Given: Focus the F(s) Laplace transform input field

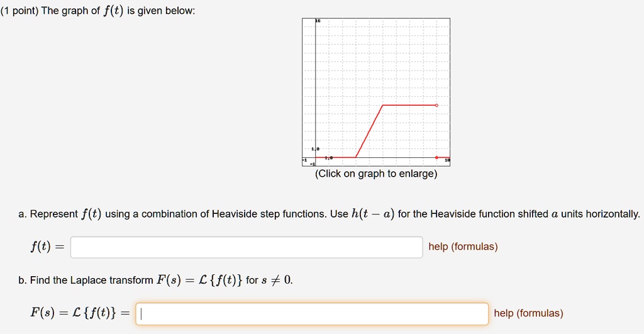Looking at the screenshot, I should click(312, 313).
